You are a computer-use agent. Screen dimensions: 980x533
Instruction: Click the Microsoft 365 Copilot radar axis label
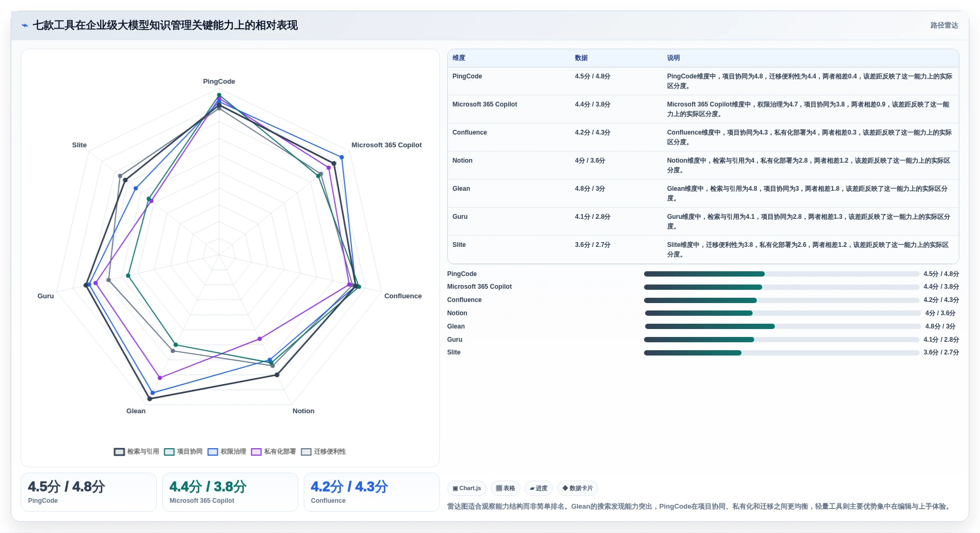pyautogui.click(x=386, y=145)
